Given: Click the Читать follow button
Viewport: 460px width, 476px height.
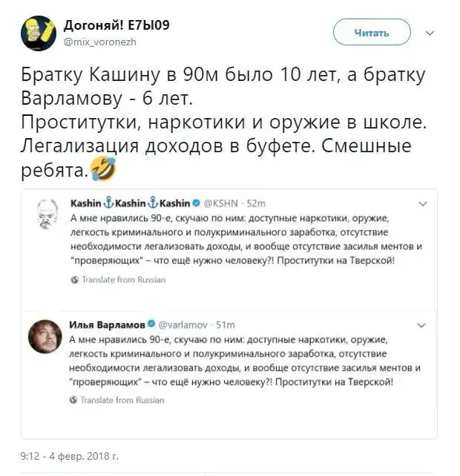Looking at the screenshot, I should [372, 32].
